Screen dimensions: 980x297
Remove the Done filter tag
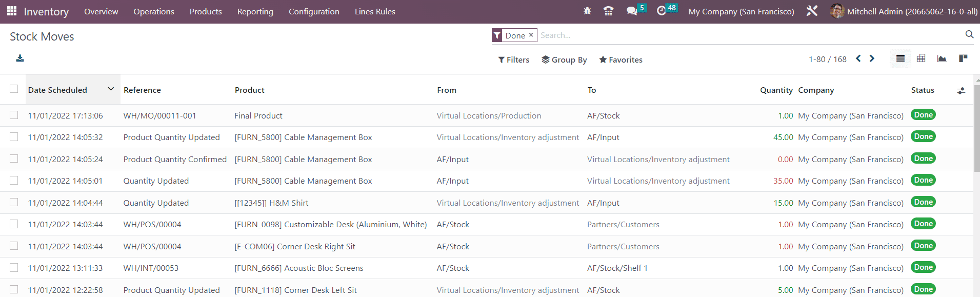point(531,35)
